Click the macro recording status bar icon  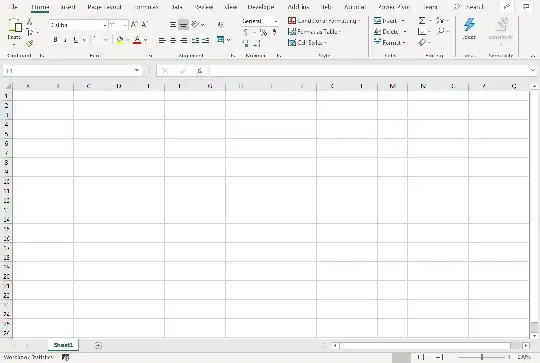(x=65, y=357)
